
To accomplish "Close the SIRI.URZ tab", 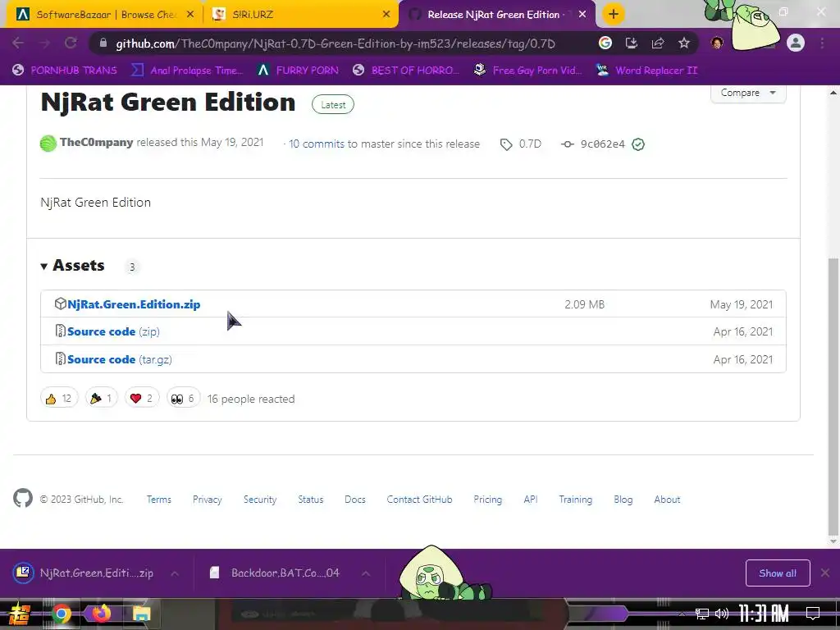I will 386,15.
